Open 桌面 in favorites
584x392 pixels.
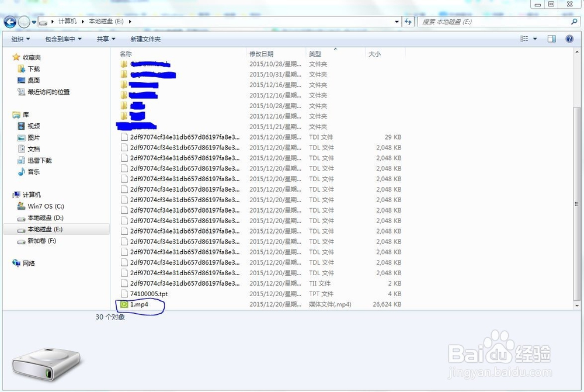point(33,80)
